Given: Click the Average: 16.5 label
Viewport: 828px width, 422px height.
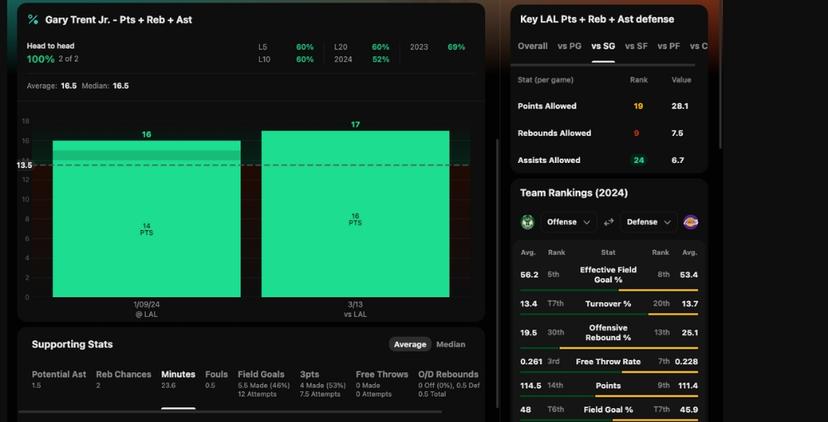Looking at the screenshot, I should (52, 86).
